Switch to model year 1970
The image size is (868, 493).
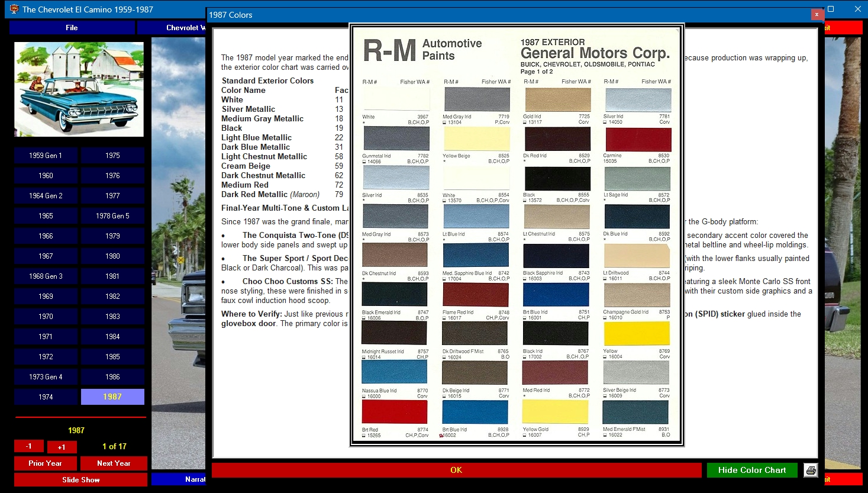(x=46, y=317)
